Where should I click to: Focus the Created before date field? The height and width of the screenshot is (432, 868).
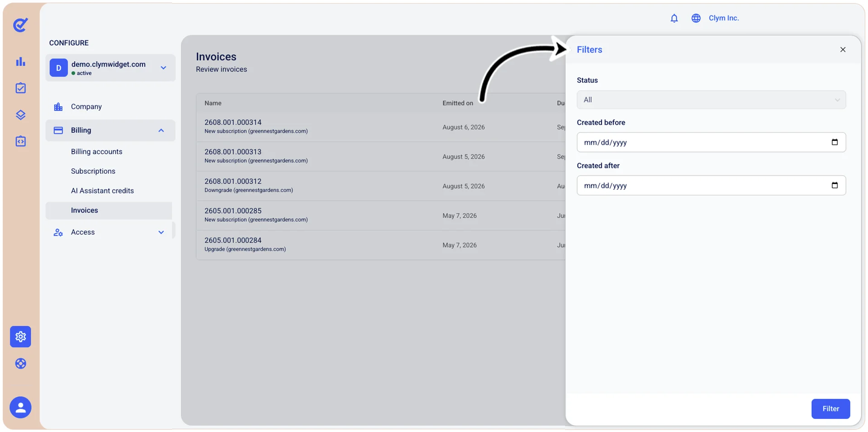(711, 142)
